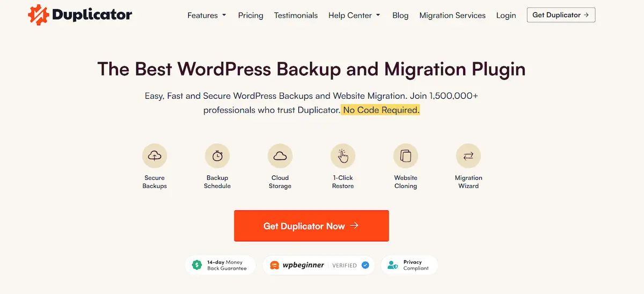Viewport: 644px width, 294px height.
Task: Click the Duplicator logo
Action: pyautogui.click(x=80, y=15)
